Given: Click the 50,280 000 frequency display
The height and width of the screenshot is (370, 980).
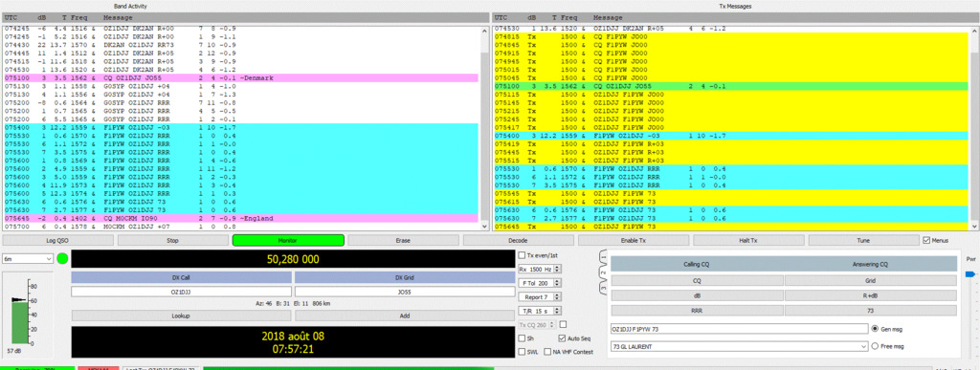Looking at the screenshot, I should click(x=293, y=259).
